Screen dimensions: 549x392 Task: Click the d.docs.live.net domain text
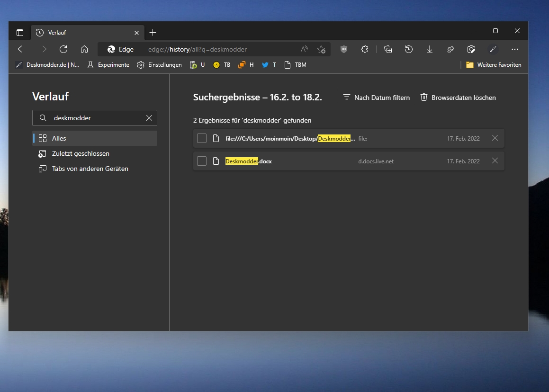coord(376,161)
